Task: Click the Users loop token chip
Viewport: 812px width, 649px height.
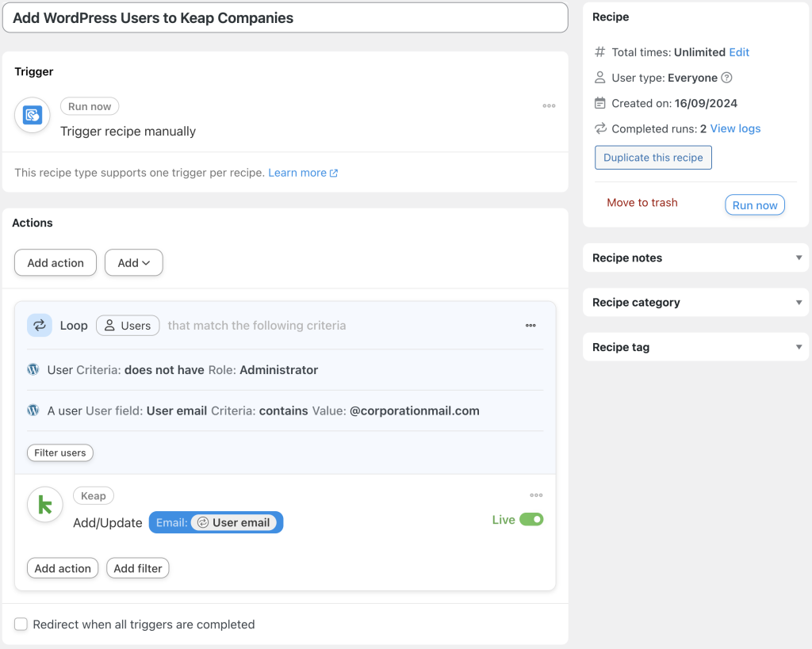Action: click(128, 325)
